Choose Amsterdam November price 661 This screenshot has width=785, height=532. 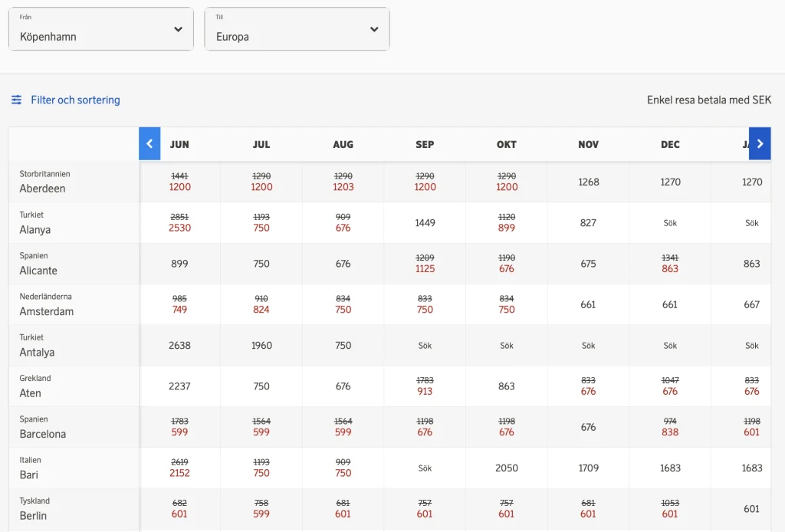point(588,304)
